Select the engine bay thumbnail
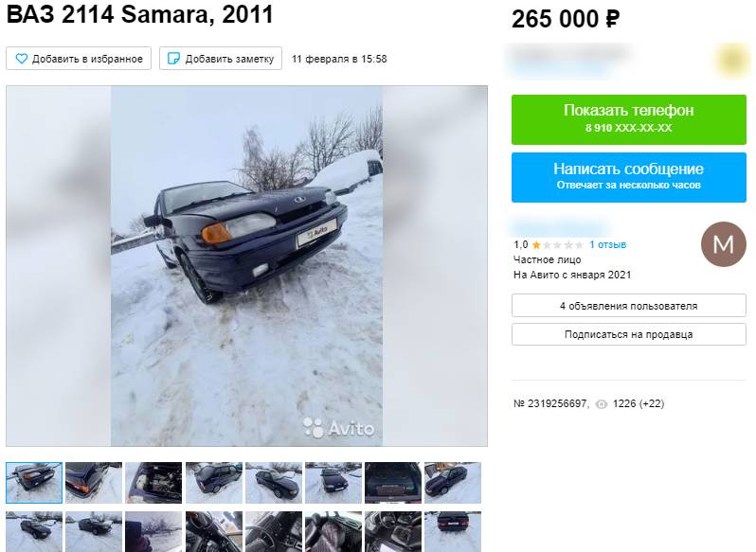This screenshot has width=756, height=552. 153,483
